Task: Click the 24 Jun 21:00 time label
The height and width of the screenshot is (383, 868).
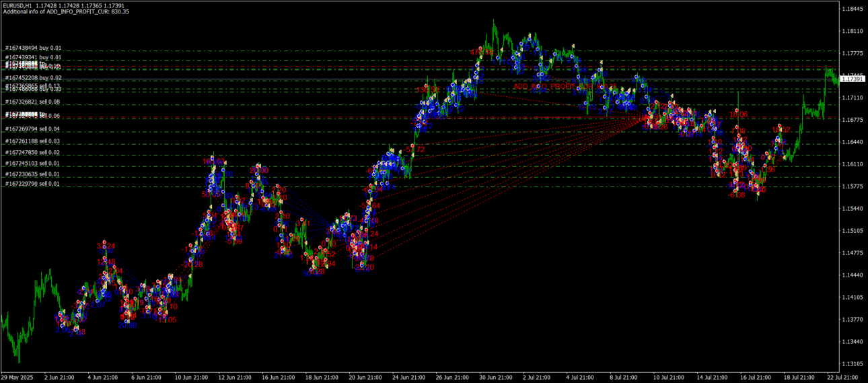Action: (x=408, y=377)
